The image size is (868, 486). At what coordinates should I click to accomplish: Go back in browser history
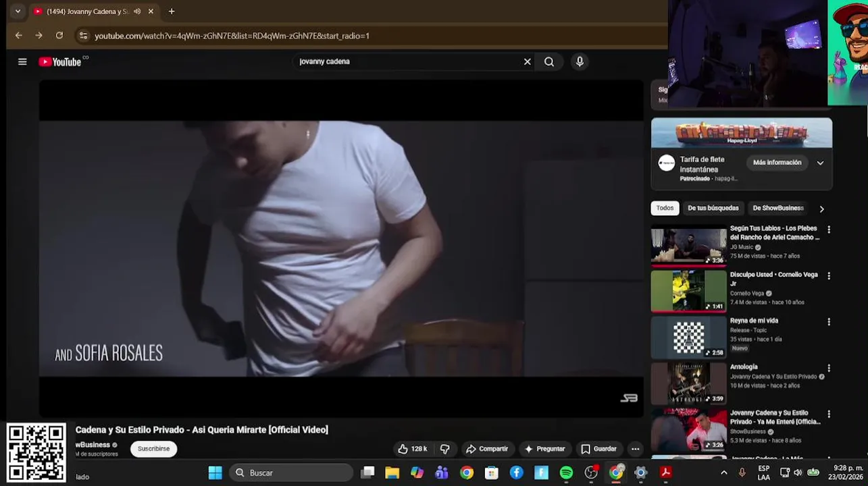tap(18, 36)
